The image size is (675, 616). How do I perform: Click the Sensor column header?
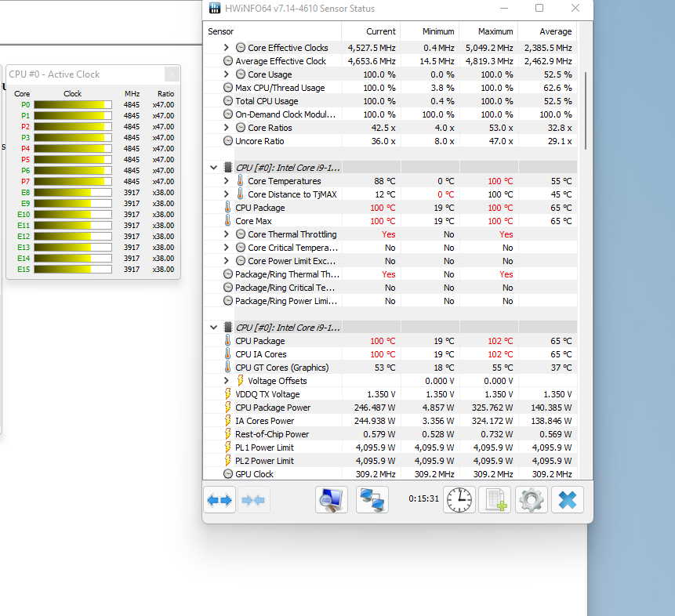click(273, 31)
